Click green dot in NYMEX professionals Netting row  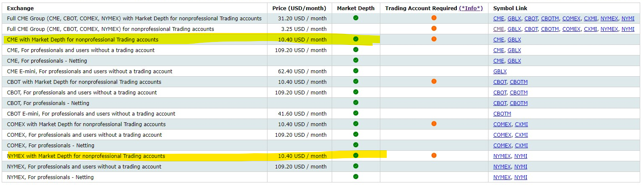356,177
